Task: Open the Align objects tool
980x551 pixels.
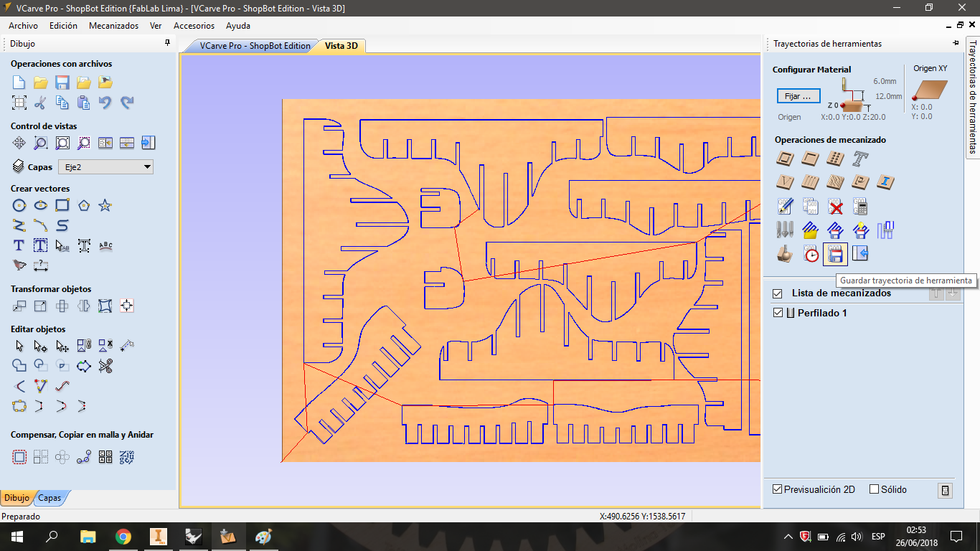Action: tap(127, 306)
